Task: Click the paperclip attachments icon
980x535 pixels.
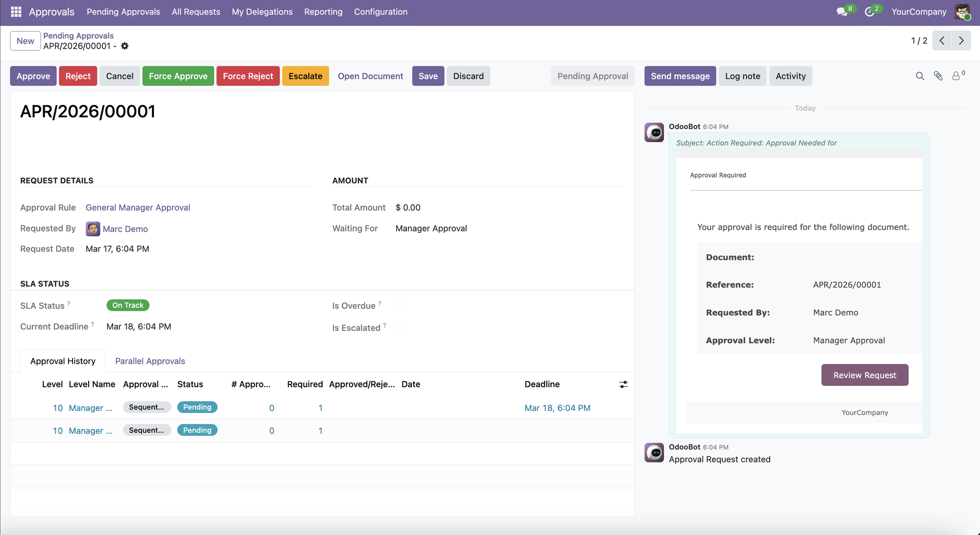Action: 938,76
